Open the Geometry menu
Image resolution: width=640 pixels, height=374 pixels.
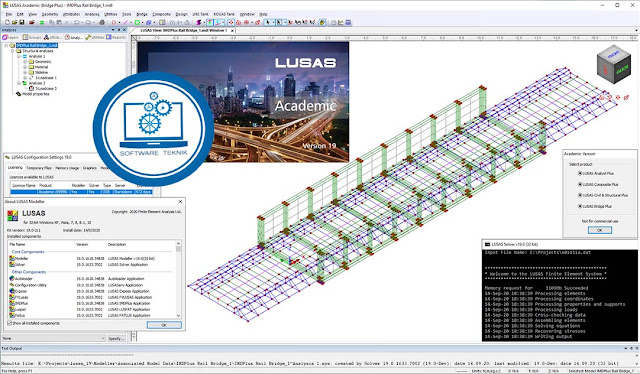50,14
